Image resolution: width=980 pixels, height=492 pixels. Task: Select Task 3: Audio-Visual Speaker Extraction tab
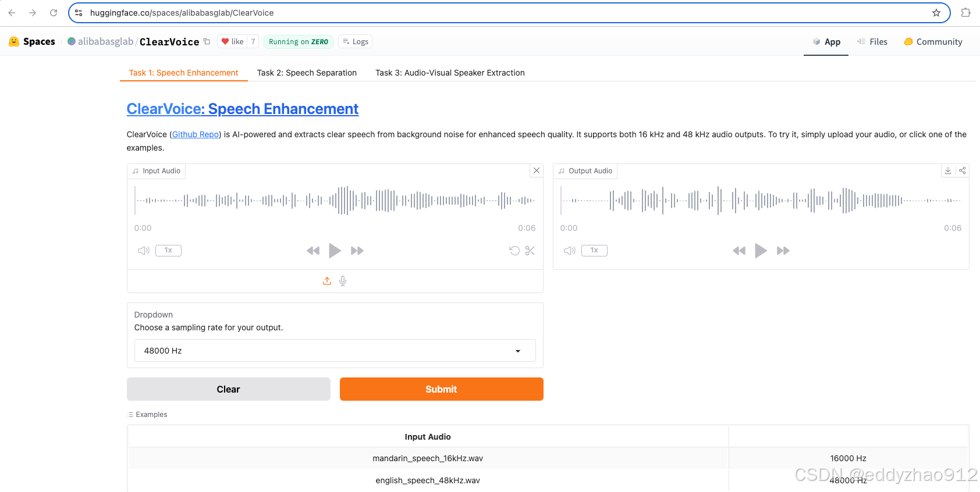(x=450, y=73)
